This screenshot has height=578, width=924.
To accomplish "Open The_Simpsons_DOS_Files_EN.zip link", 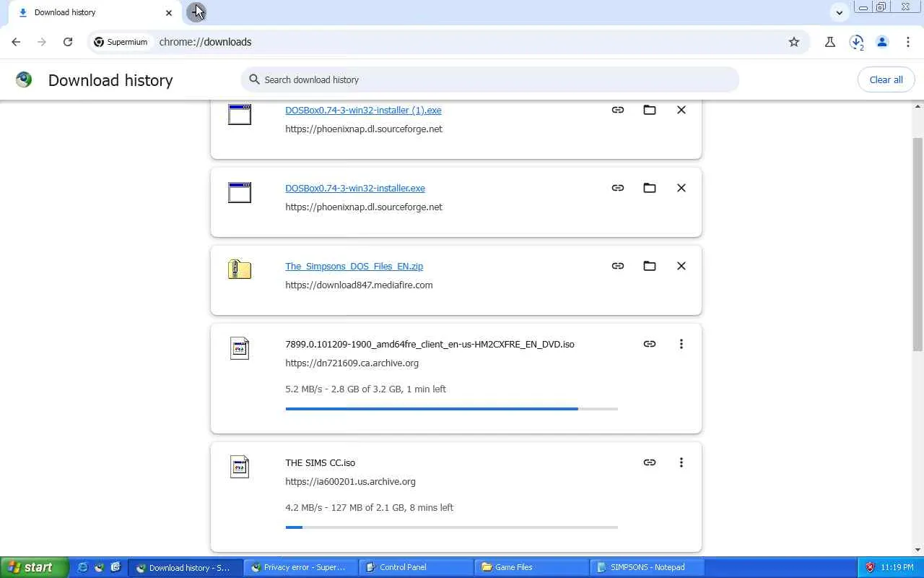I will (354, 266).
